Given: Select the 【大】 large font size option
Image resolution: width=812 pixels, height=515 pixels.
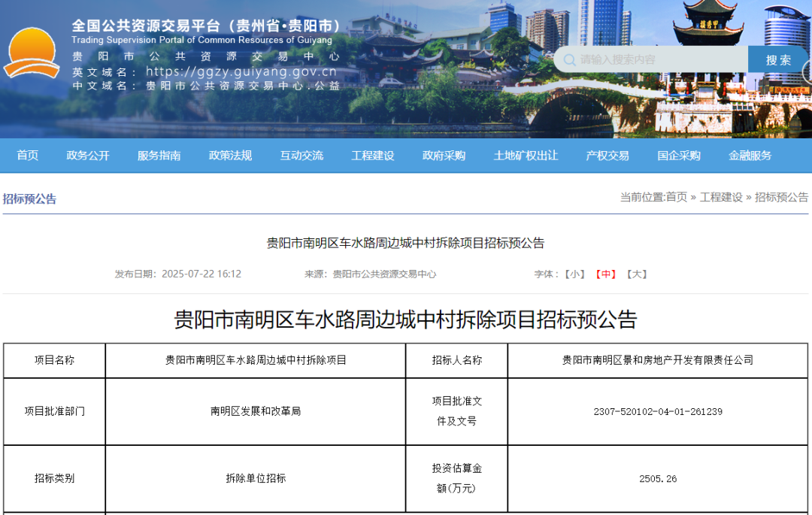Looking at the screenshot, I should point(638,274).
